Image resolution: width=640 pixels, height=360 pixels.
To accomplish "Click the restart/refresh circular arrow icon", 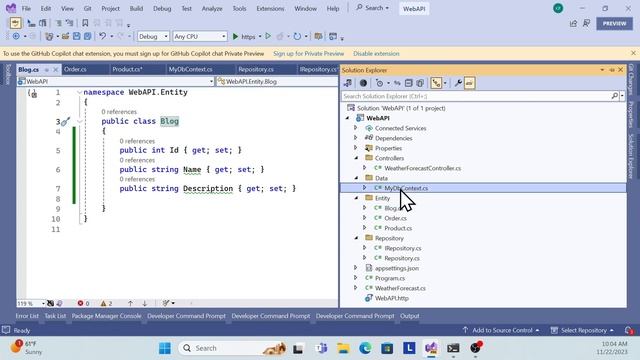I will (297, 36).
